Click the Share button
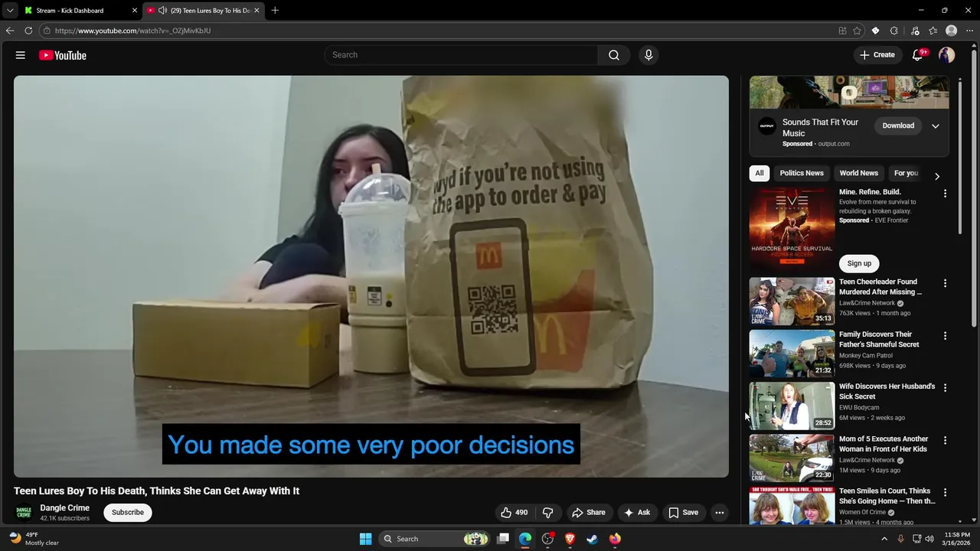The width and height of the screenshot is (980, 551). pos(589,513)
